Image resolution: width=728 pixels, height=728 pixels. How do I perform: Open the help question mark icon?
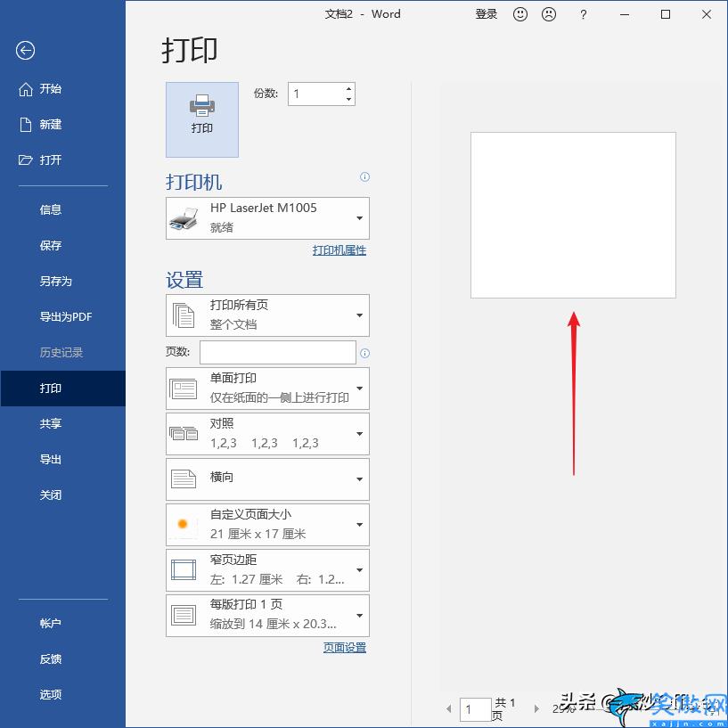click(583, 14)
